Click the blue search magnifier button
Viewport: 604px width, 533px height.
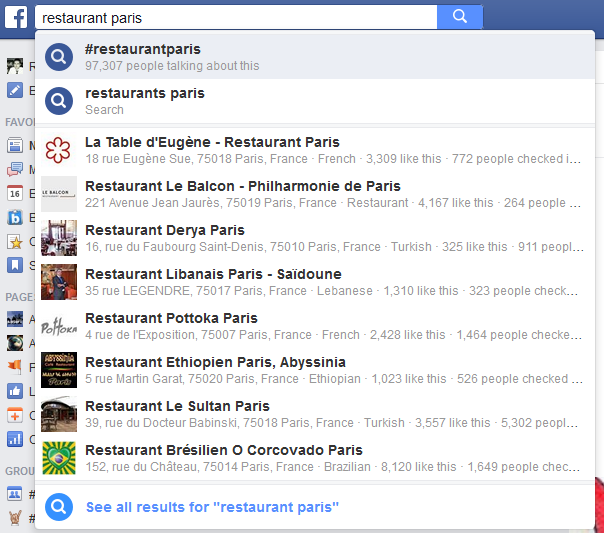tap(460, 17)
